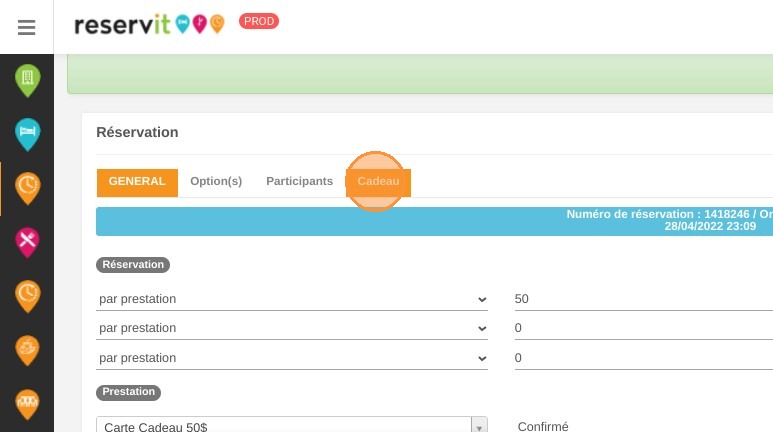The image size is (773, 432).
Task: Open the green building pin sidebar icon
Action: 28,80
